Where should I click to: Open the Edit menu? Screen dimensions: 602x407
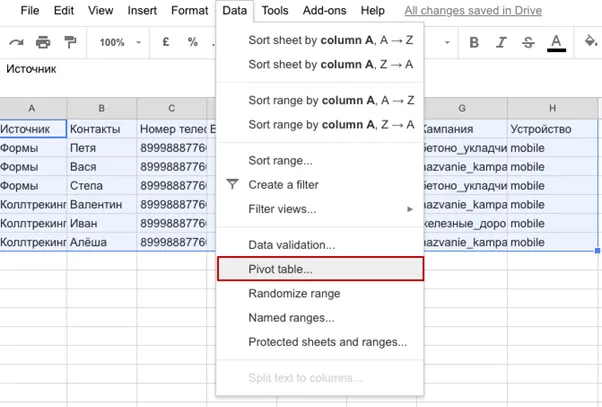pos(63,10)
